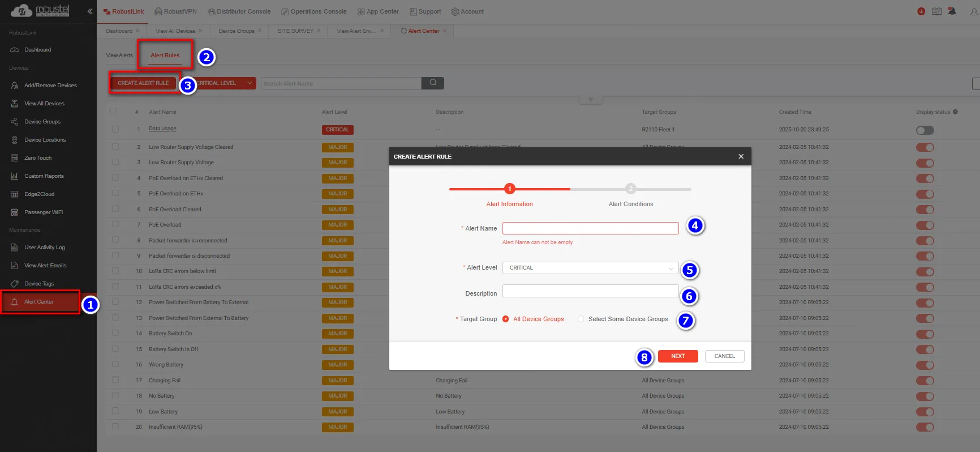Expand the filter panel chevron below search
Viewport: 980px width, 452px height.
(x=591, y=100)
